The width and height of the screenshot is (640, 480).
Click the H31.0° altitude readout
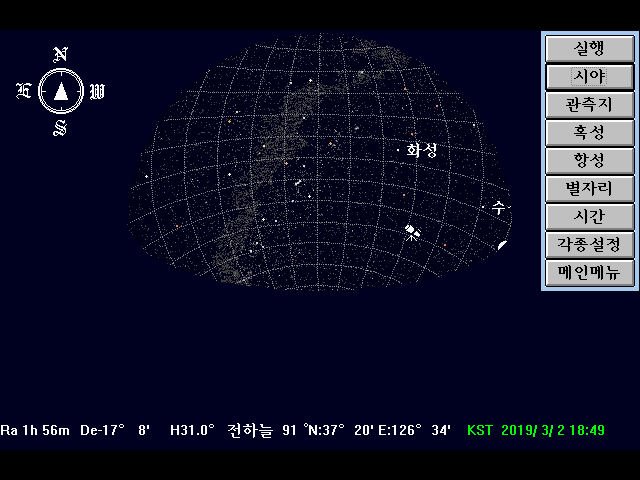pos(192,430)
